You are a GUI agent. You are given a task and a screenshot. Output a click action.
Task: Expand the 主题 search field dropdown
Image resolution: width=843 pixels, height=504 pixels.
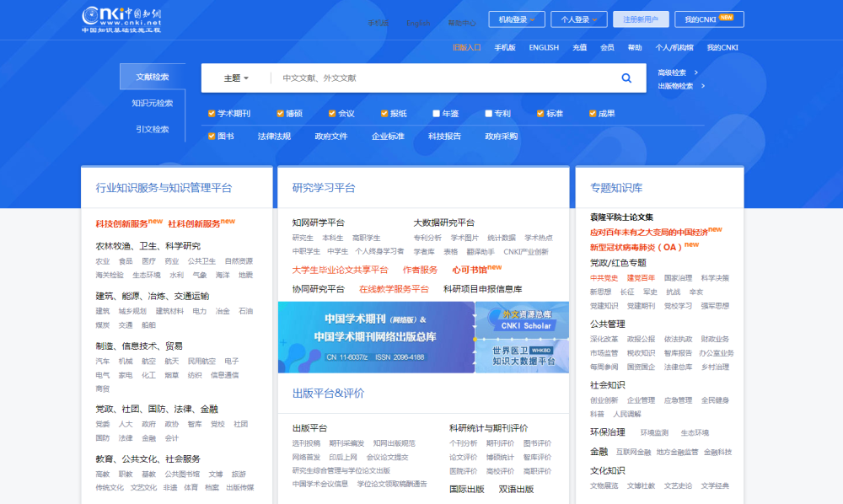coord(236,78)
